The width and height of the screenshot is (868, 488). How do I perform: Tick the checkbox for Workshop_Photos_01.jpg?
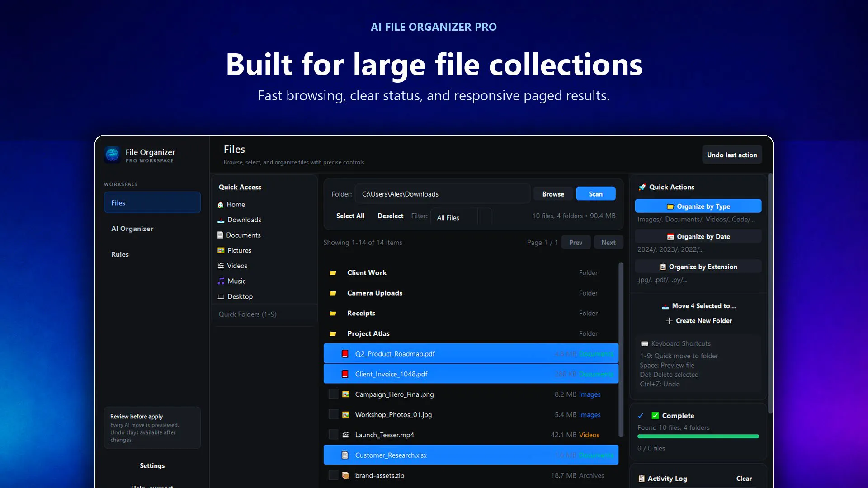(333, 415)
